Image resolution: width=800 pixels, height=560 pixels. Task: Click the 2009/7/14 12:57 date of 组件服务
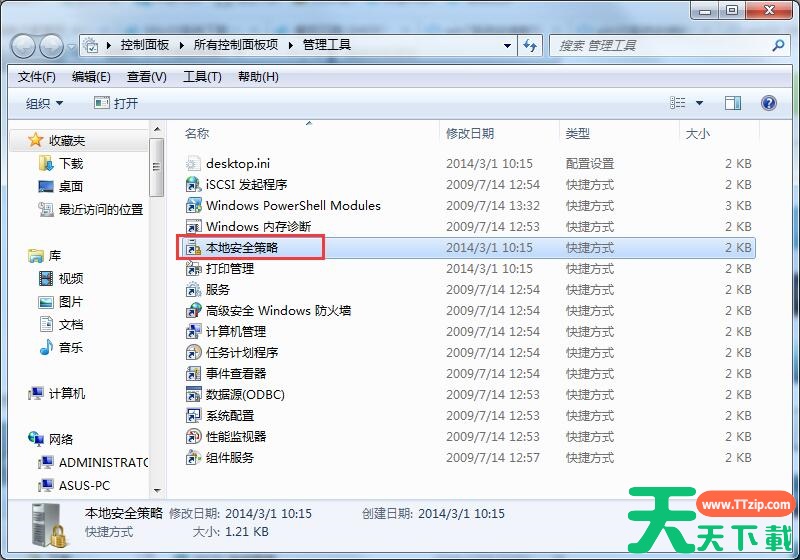click(492, 458)
